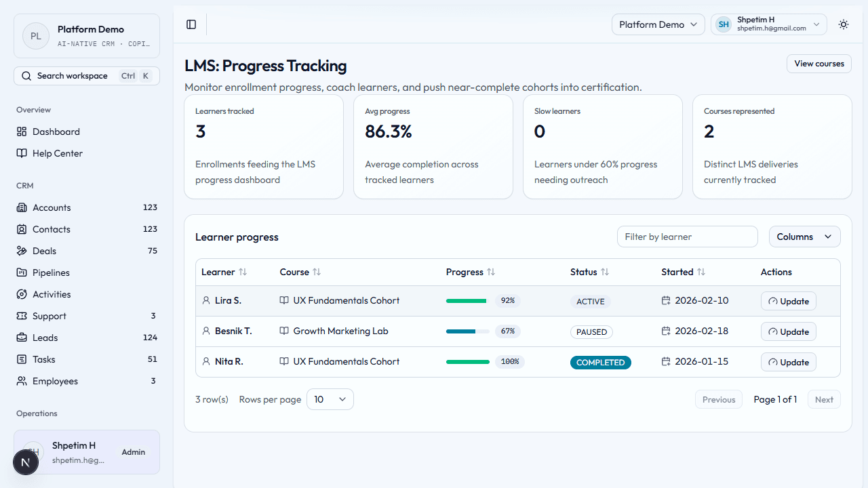Click the Filter by learner input field
This screenshot has height=488, width=868.
(x=687, y=237)
